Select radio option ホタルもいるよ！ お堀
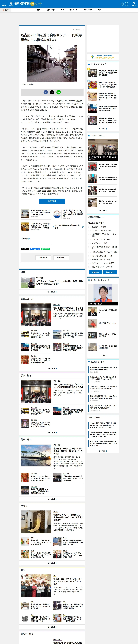The height and width of the screenshot is (644, 138). 89,260
